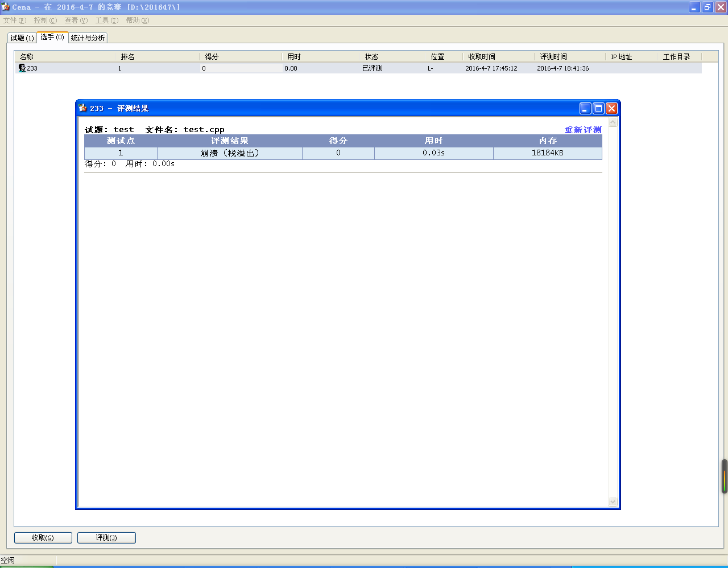Open the 工具 menu
The width and height of the screenshot is (728, 568).
pos(107,20)
